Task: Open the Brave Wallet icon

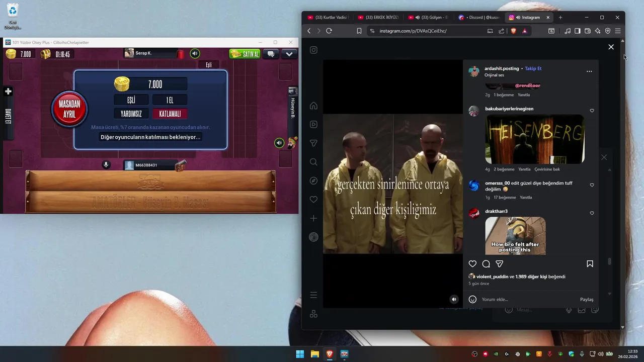Action: click(588, 31)
